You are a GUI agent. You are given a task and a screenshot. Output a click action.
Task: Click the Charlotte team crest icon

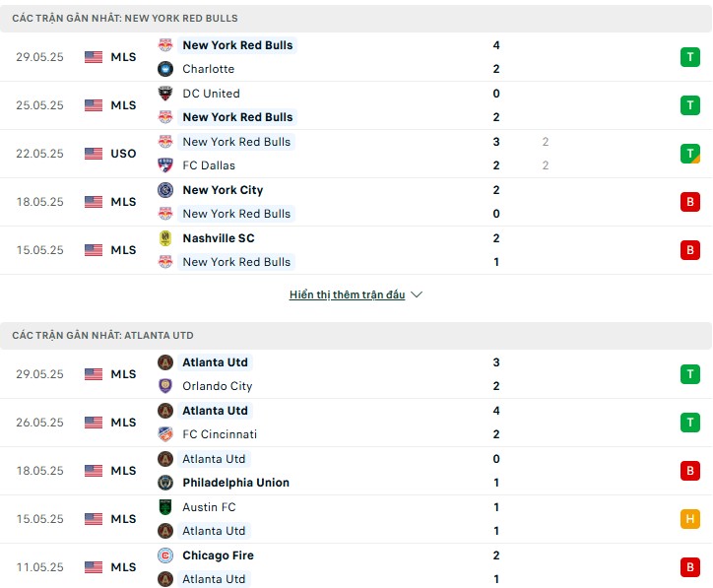[x=165, y=69]
